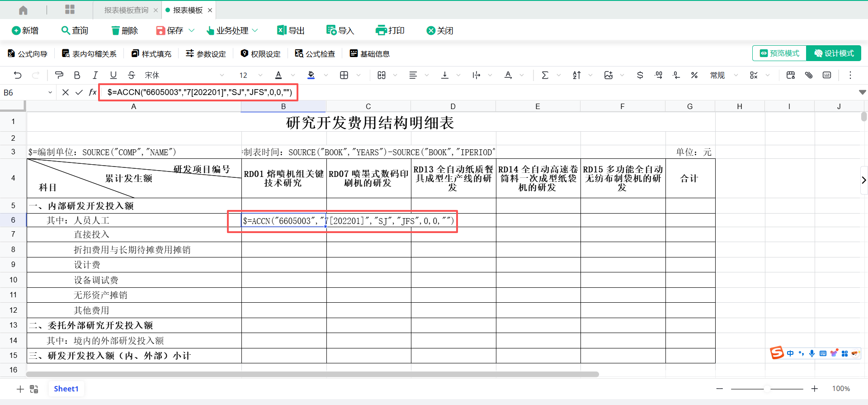Select the format painter tool
The image size is (868, 405).
[x=59, y=75]
